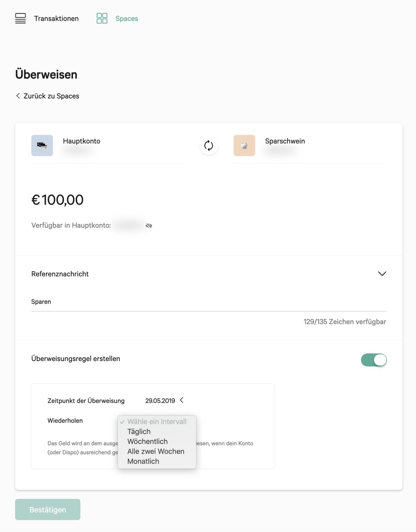Collapse the Referenznachricht section chevron
Image resolution: width=416 pixels, height=532 pixels.
pyautogui.click(x=382, y=274)
